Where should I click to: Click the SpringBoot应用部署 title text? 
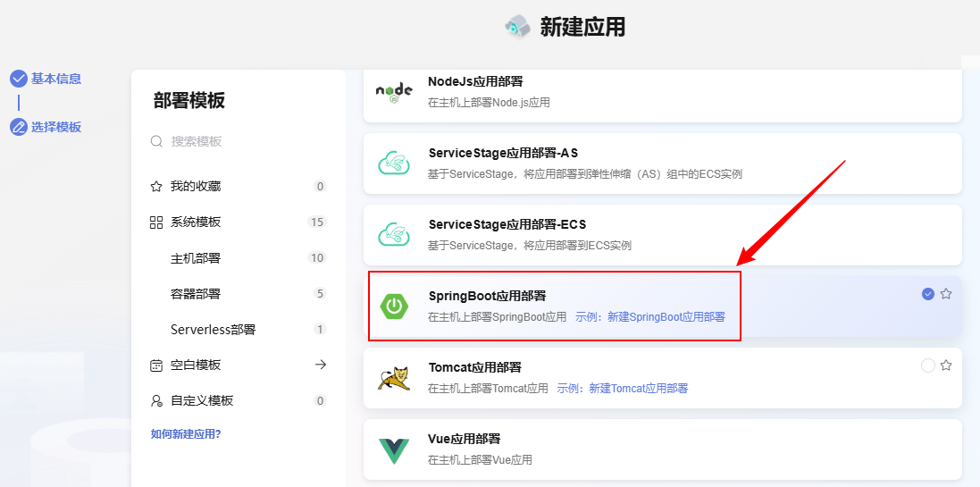click(x=488, y=296)
